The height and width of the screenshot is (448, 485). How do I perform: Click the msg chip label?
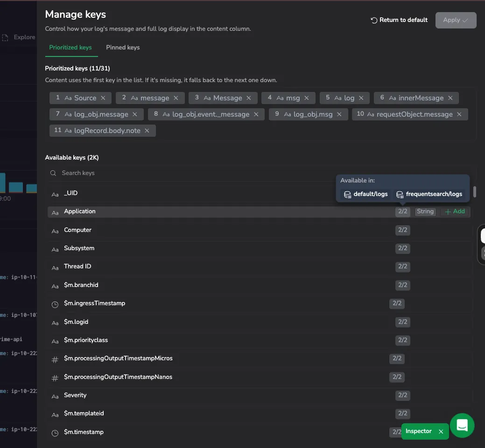pyautogui.click(x=293, y=98)
